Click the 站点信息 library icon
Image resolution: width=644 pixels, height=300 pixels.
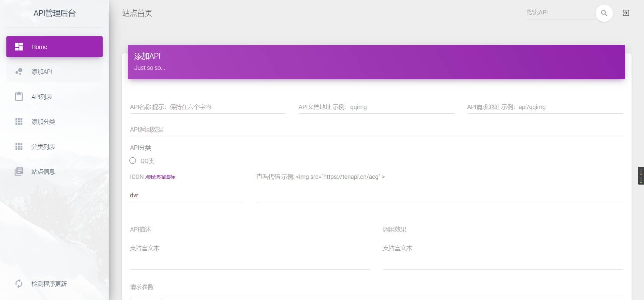click(x=19, y=171)
